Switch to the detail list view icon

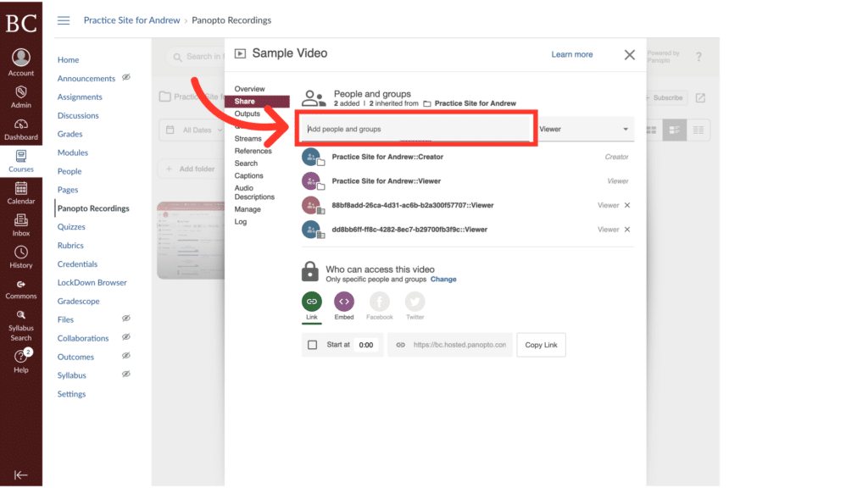(674, 130)
